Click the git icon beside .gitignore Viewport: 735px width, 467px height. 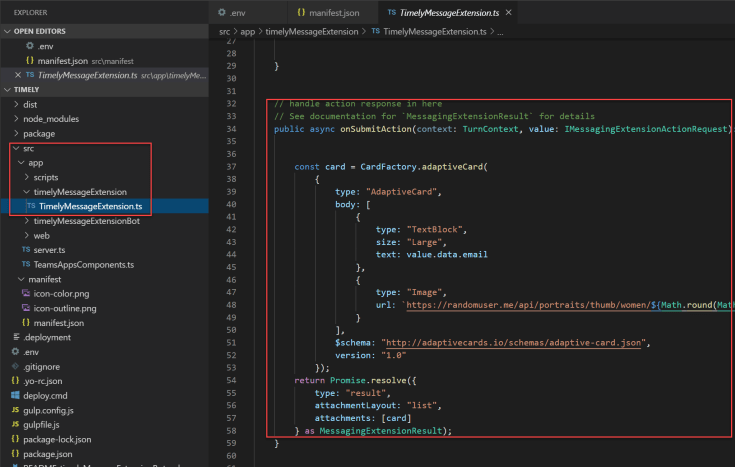[16, 366]
